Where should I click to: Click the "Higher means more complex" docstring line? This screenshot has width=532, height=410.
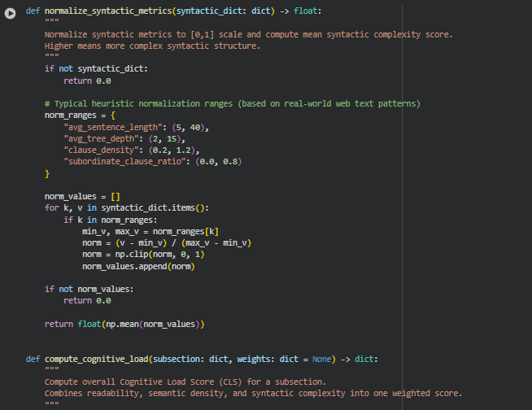(x=153, y=46)
